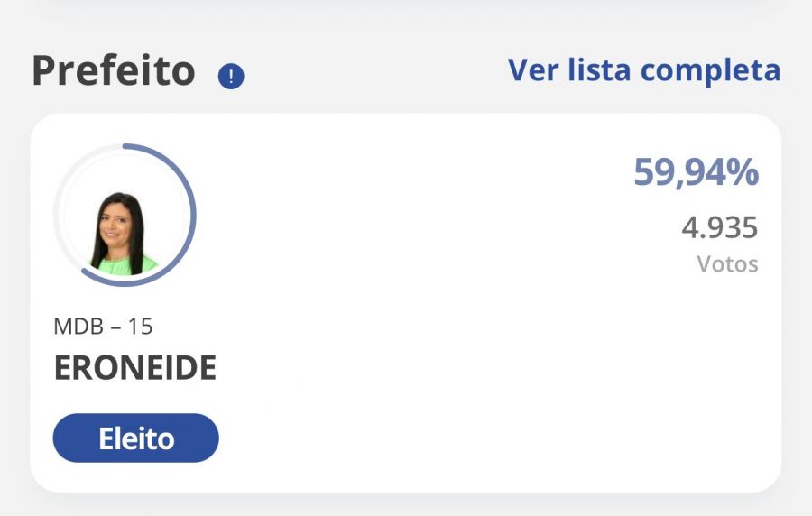Screen dimensions: 812x516
Task: Click the 4.935 vote count
Action: [x=719, y=227]
